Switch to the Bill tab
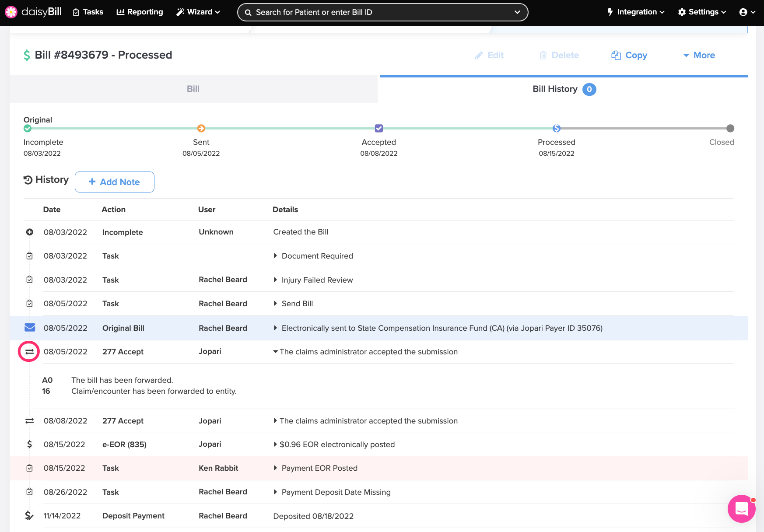Image resolution: width=764 pixels, height=532 pixels. [x=193, y=89]
